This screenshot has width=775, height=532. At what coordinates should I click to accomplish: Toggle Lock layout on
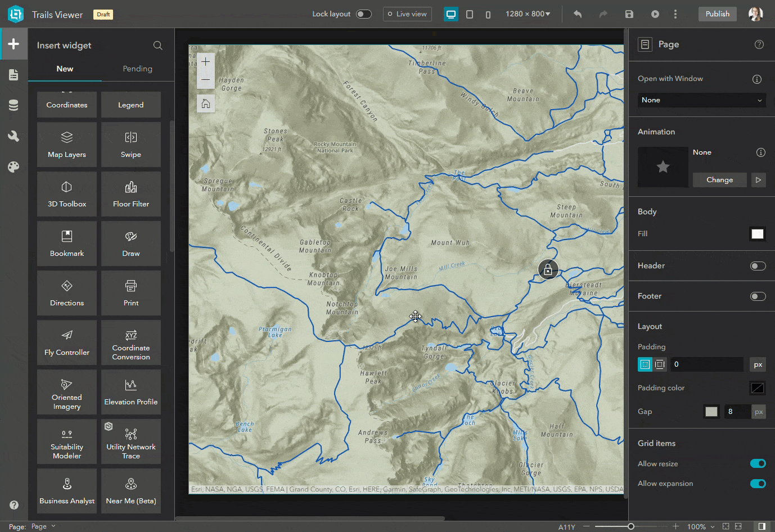(x=363, y=13)
